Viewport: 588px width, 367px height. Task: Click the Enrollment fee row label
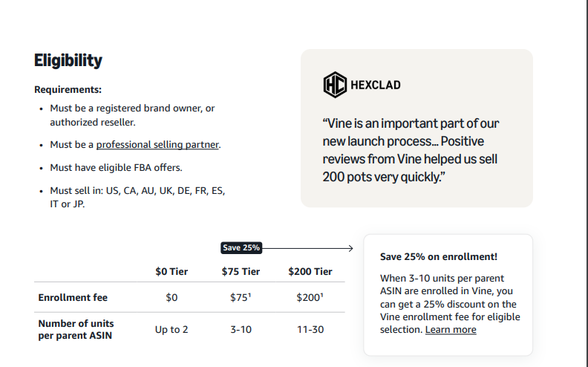coord(73,298)
